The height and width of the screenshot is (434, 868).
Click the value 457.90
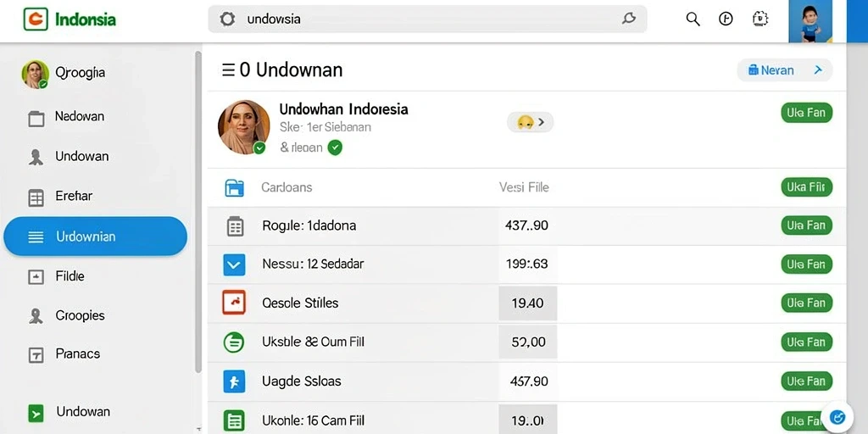(x=529, y=381)
